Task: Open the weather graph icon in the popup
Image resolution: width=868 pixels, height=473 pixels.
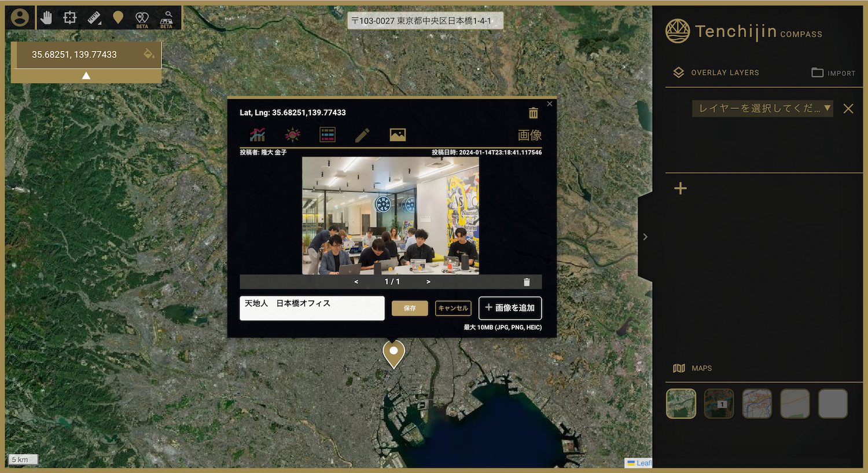Action: tap(292, 134)
